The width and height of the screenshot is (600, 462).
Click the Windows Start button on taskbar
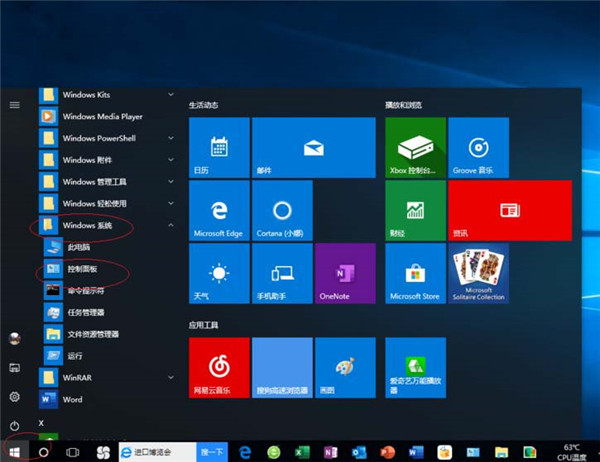tap(14, 452)
